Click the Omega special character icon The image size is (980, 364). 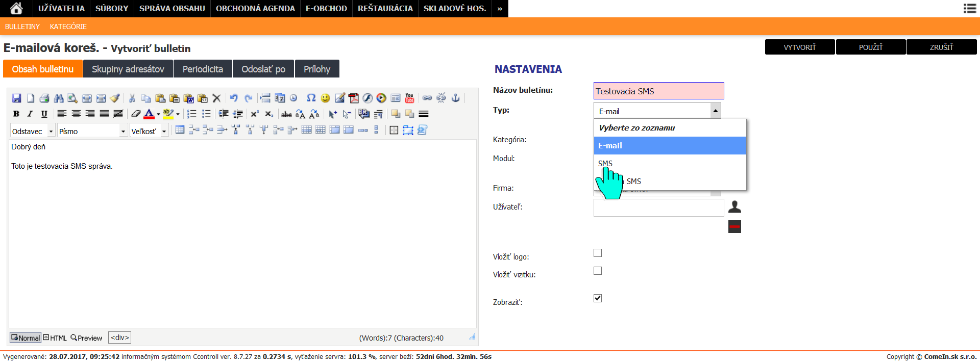[311, 98]
